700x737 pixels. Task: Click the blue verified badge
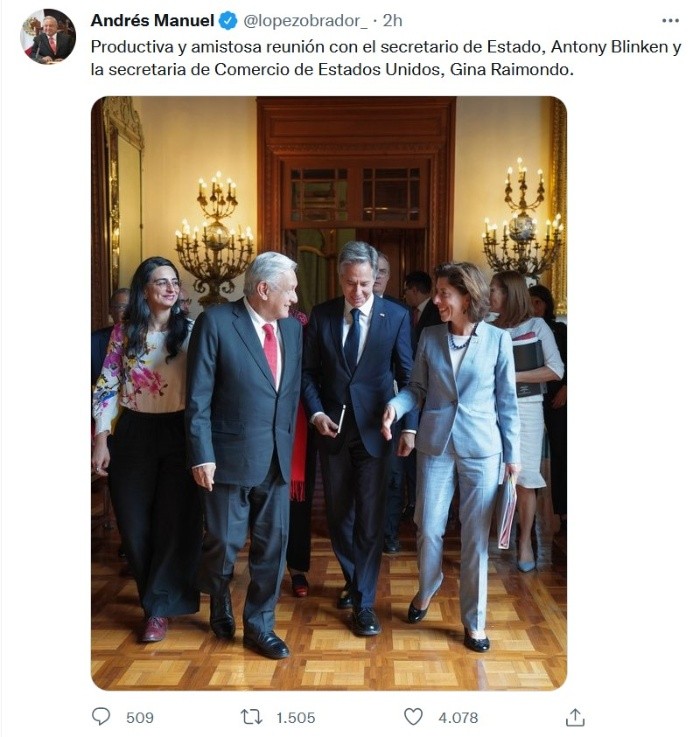[x=228, y=21]
